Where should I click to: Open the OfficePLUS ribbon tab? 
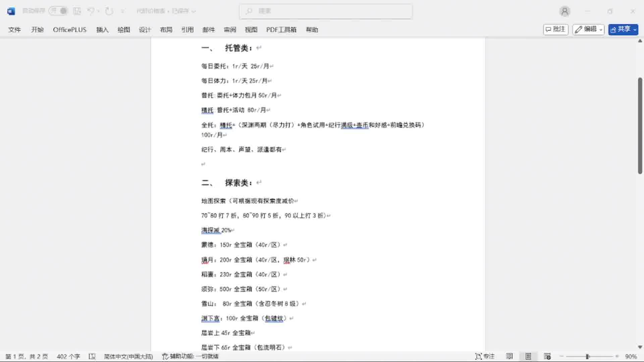(69, 29)
